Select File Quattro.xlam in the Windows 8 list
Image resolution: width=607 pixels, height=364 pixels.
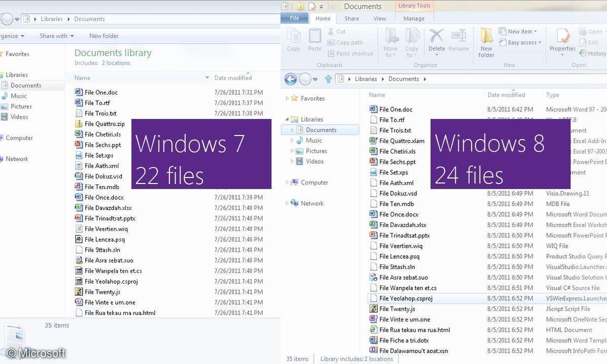[x=402, y=141]
